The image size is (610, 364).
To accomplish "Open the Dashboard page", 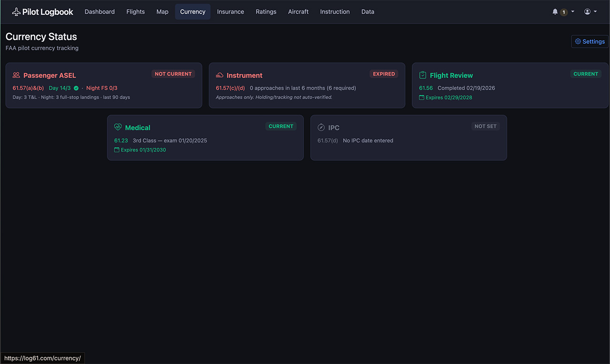I will [x=100, y=12].
